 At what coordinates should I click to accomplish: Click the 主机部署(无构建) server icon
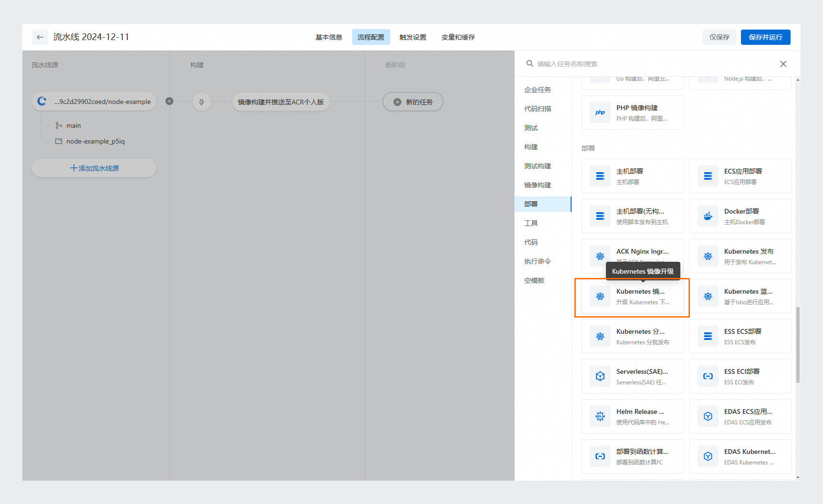(600, 216)
